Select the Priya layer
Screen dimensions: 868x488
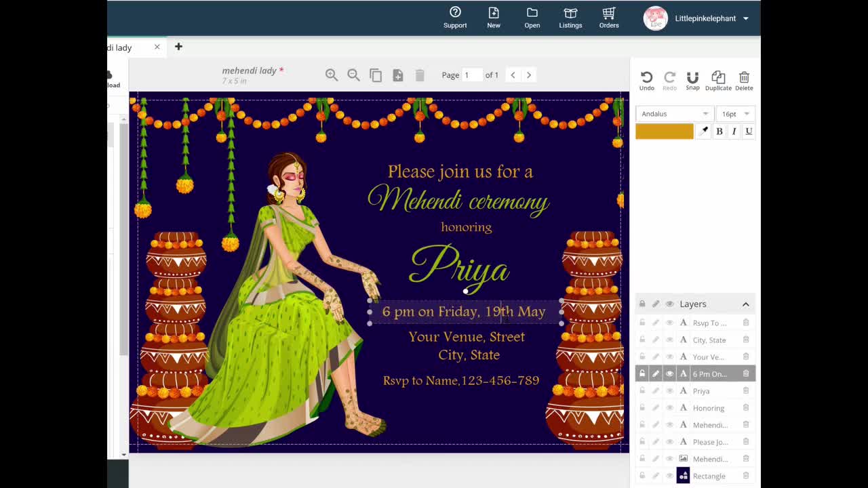click(701, 391)
